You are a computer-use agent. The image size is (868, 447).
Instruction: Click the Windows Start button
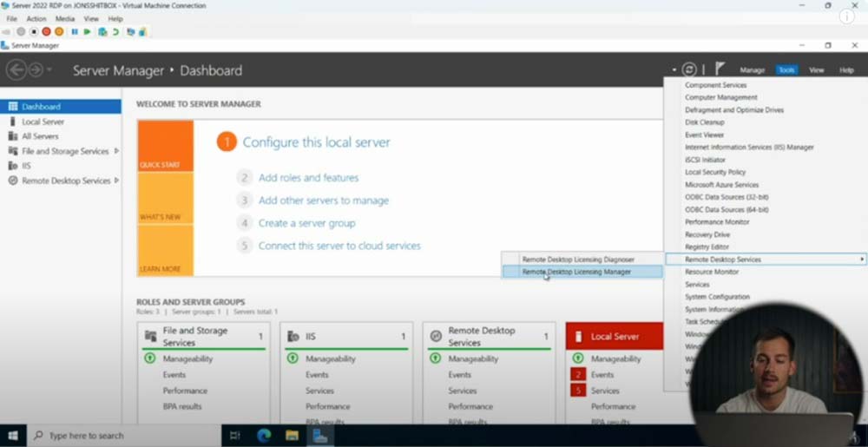tap(13, 435)
